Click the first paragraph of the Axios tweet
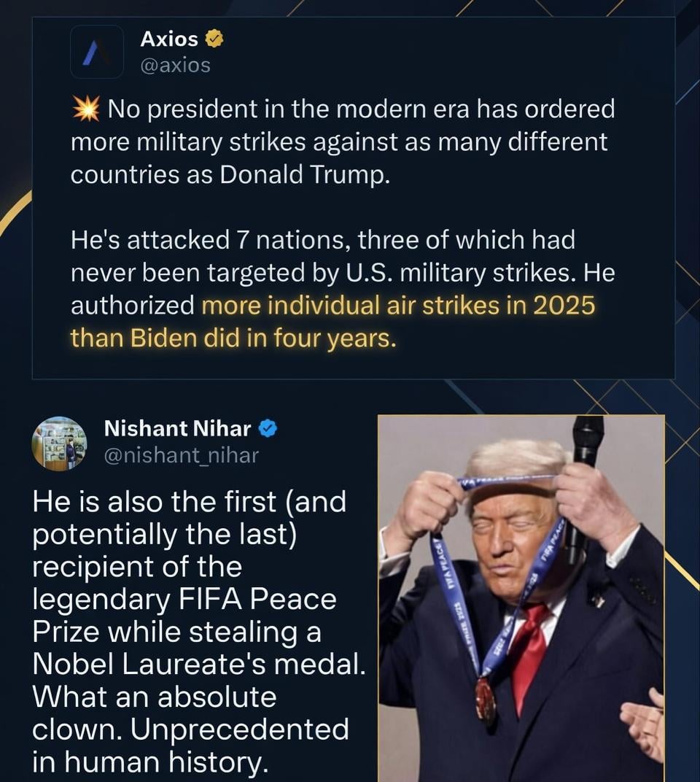The width and height of the screenshot is (700, 782). coord(343,142)
